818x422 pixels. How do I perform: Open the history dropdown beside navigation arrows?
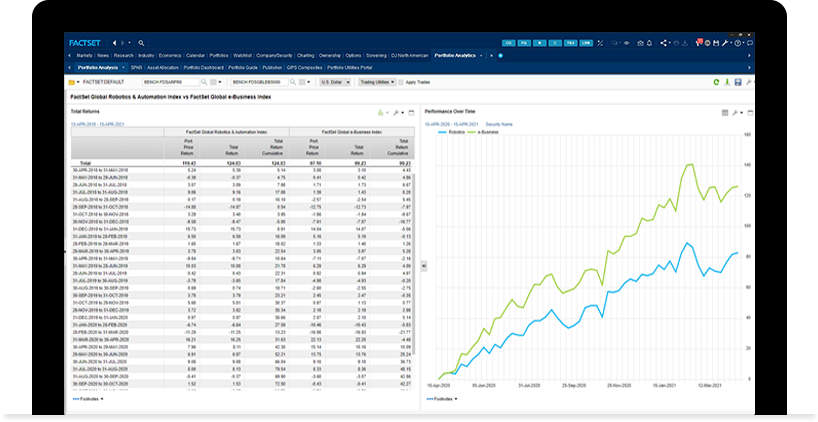pos(129,43)
